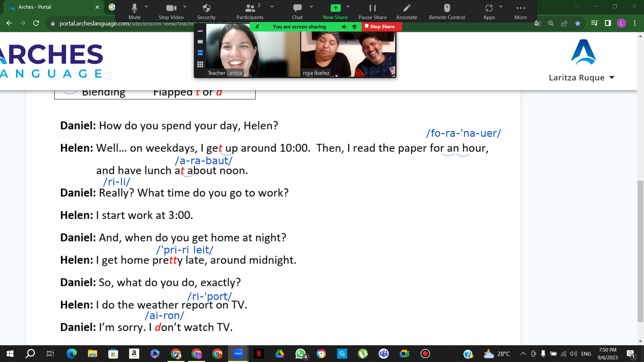644x362 pixels.
Task: Open the clock showing 7:50 PM
Action: [x=607, y=354]
